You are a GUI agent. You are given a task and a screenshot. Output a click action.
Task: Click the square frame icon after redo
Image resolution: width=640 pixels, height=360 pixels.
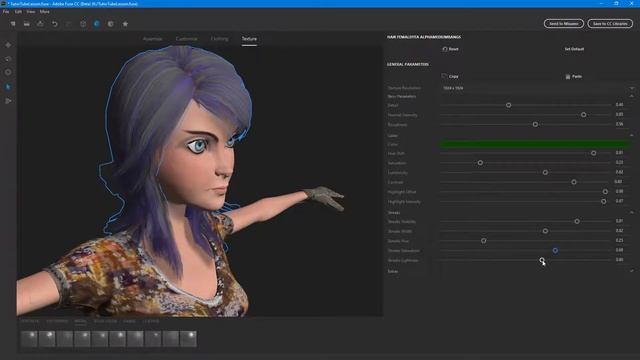pyautogui.click(x=83, y=24)
